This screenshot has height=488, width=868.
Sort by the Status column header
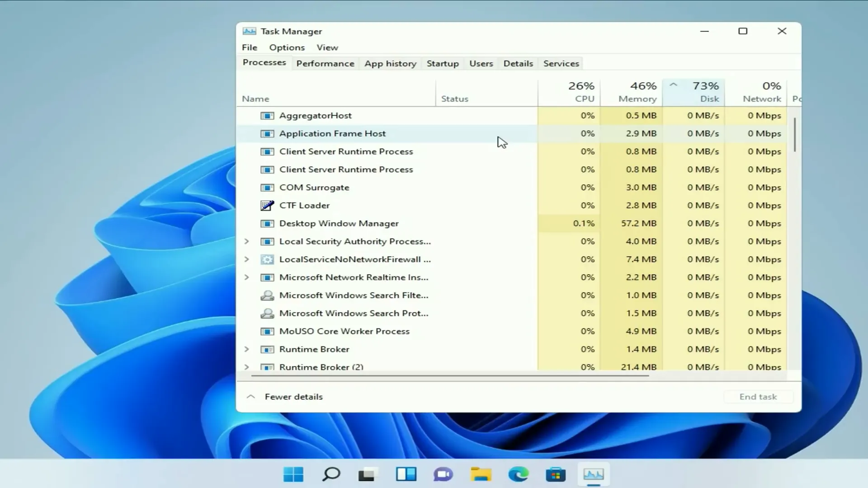[487, 93]
